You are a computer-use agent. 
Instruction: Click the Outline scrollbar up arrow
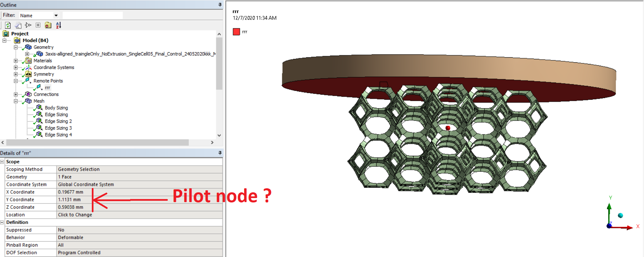[219, 34]
